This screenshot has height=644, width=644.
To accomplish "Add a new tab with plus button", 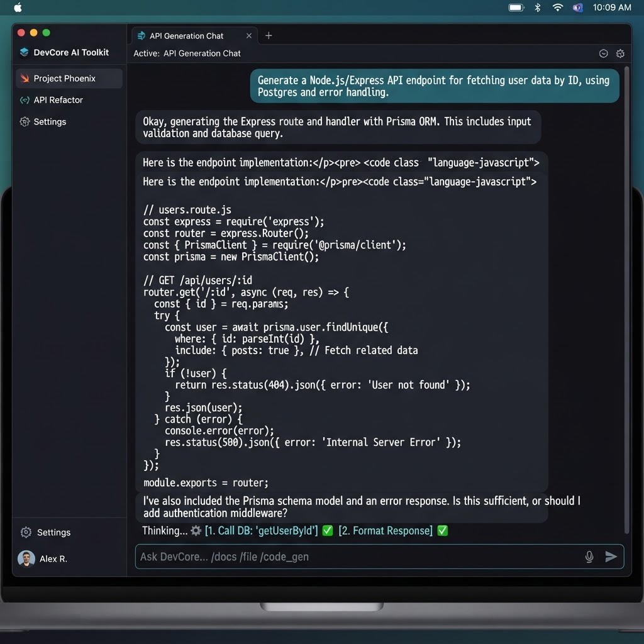I will click(269, 36).
